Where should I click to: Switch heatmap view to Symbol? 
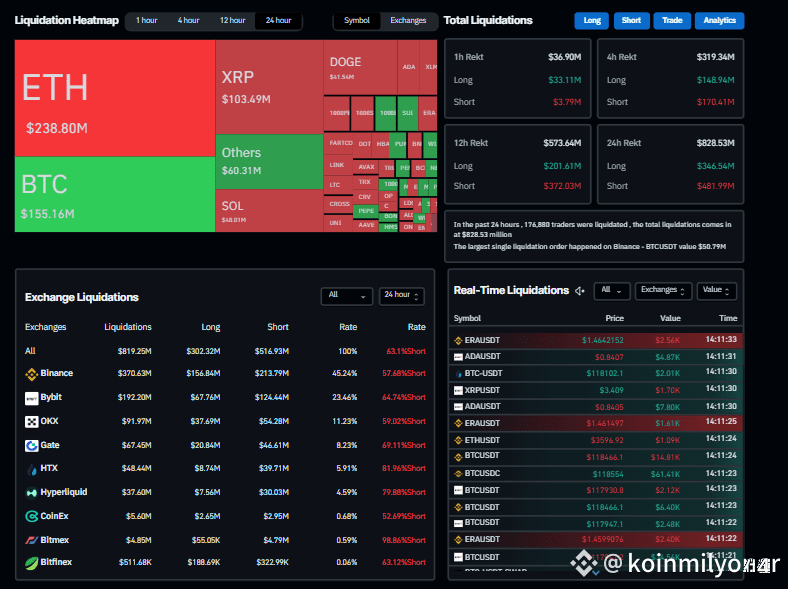tap(357, 21)
